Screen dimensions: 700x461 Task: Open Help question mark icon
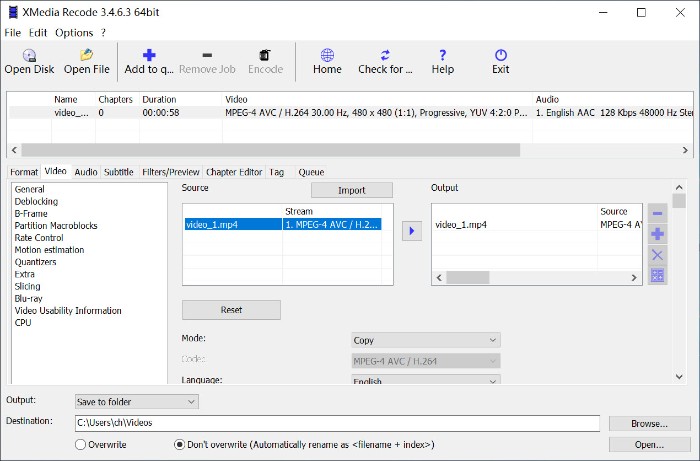[442, 55]
